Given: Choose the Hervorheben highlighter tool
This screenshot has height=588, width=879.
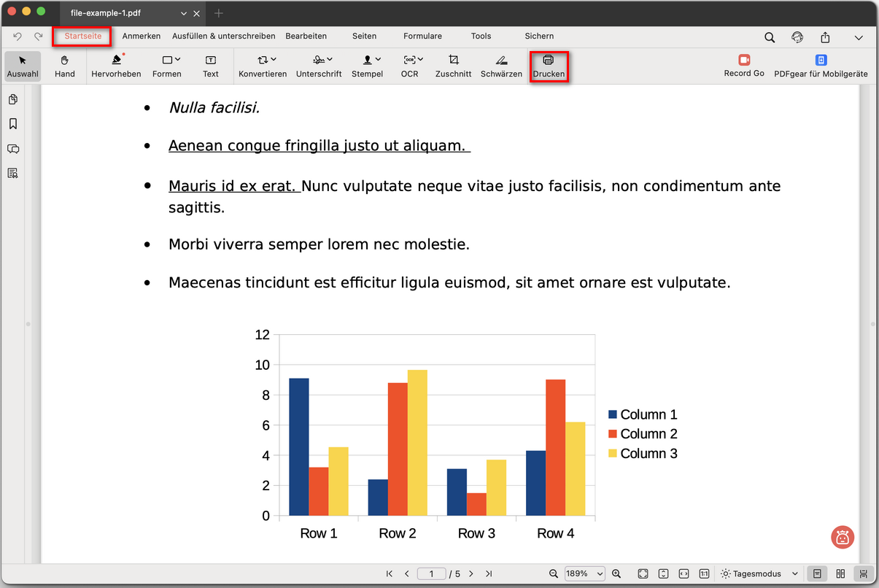Looking at the screenshot, I should point(116,66).
